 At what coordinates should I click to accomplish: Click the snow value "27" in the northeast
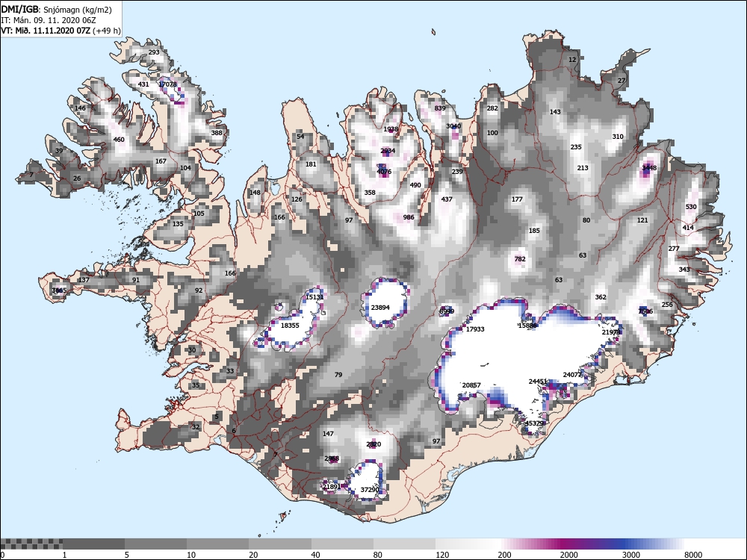[622, 81]
